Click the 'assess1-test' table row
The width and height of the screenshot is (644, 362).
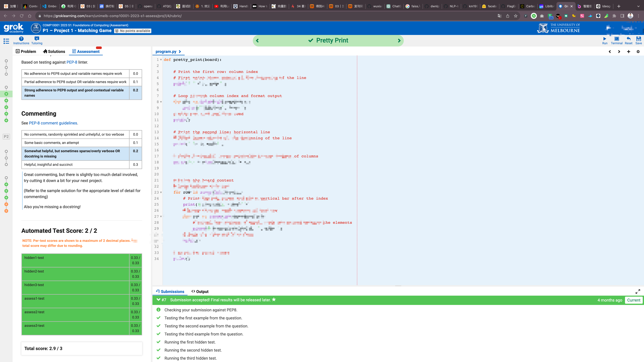pyautogui.click(x=82, y=301)
